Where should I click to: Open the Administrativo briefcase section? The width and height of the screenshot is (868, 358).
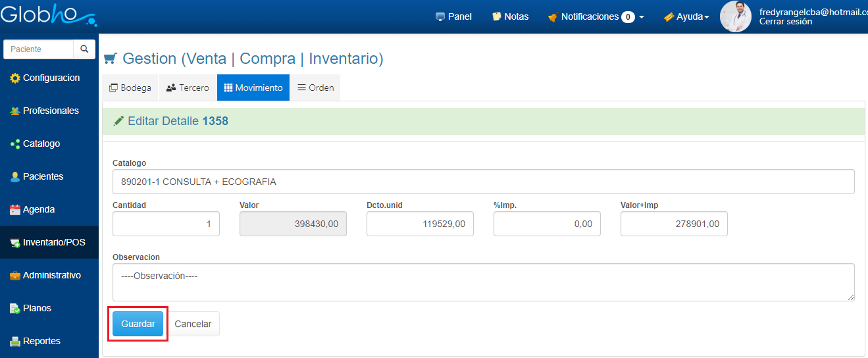[51, 275]
